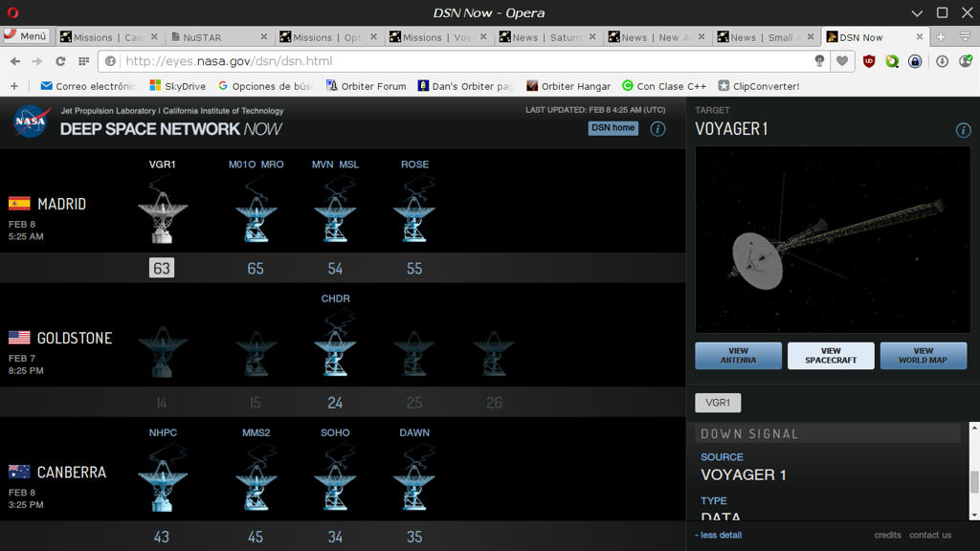Screen dimensions: 980x551
Task: Open contact us link
Action: pos(930,535)
